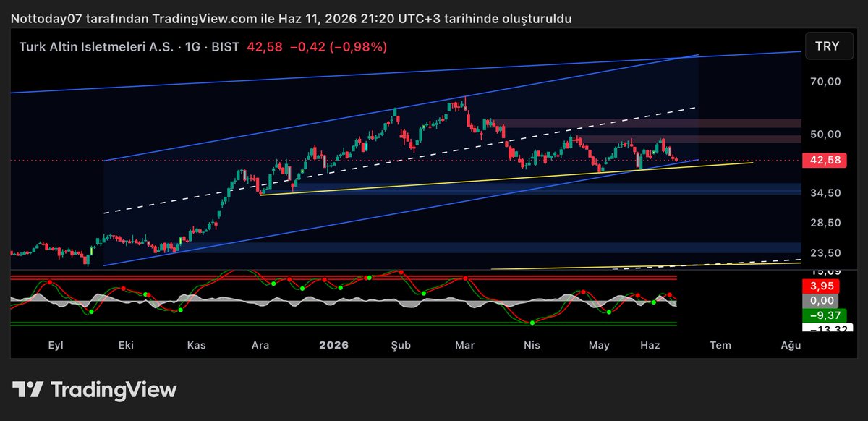
Task: Click the Şub month label on time axis
Action: pos(401,345)
